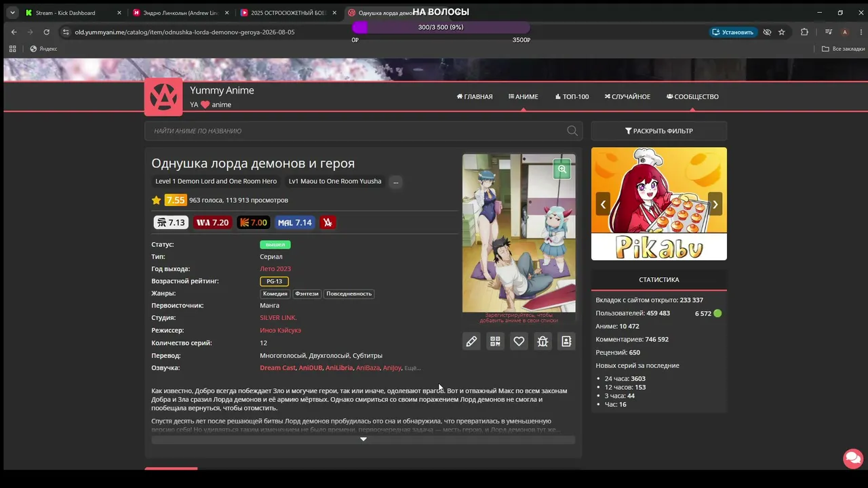Click the Yummy Anime logo icon
Screen dimensions: 868x488
point(163,97)
